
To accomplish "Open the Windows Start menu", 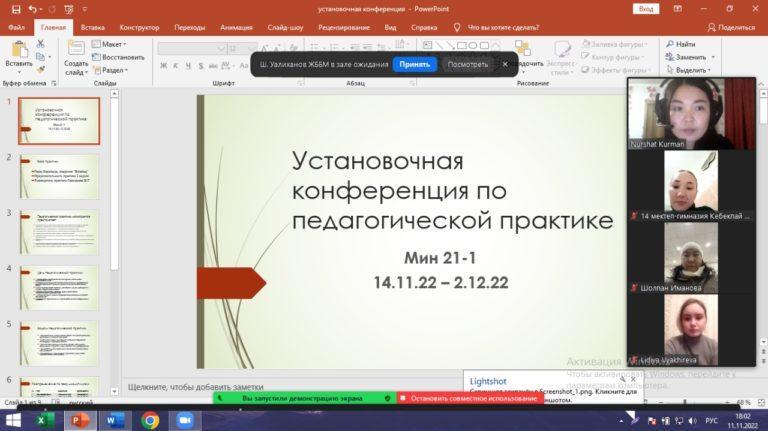I will [13, 420].
